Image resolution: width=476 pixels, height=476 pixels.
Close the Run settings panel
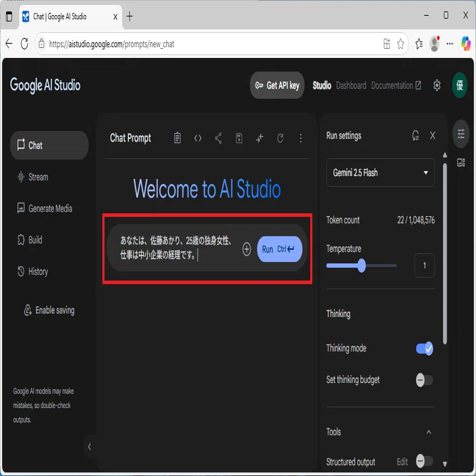(432, 135)
